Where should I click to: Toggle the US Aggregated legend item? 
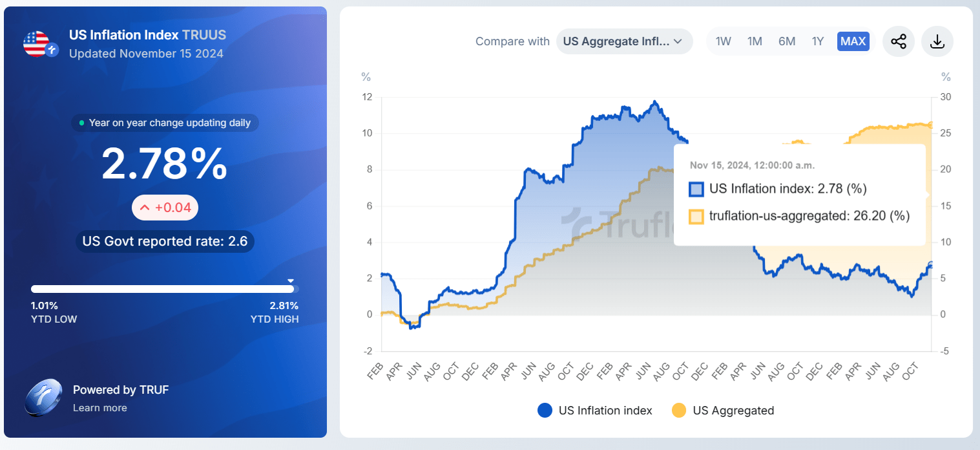coord(722,410)
